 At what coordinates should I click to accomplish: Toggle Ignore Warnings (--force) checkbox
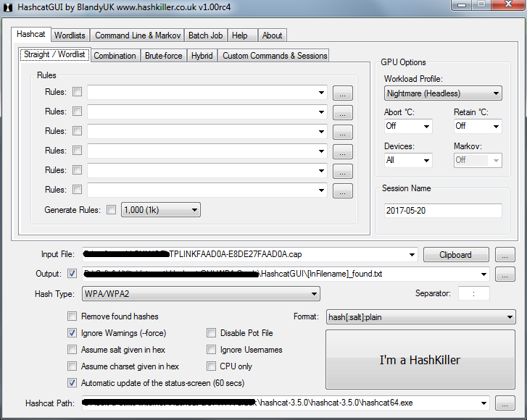point(72,333)
